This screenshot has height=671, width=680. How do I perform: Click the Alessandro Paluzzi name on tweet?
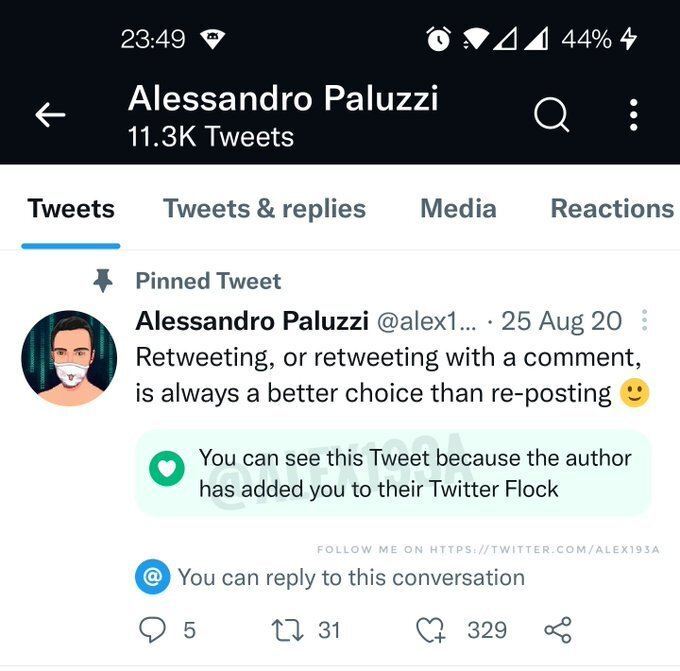pos(250,321)
